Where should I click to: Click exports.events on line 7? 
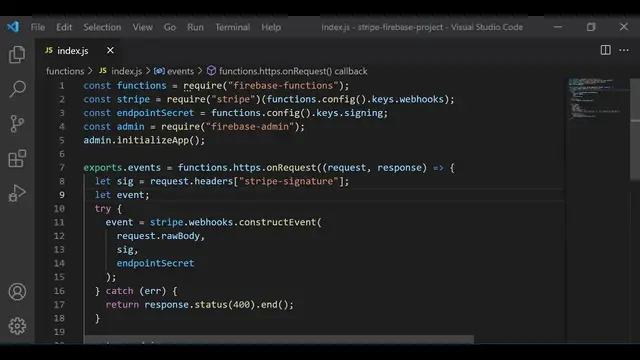pyautogui.click(x=122, y=168)
